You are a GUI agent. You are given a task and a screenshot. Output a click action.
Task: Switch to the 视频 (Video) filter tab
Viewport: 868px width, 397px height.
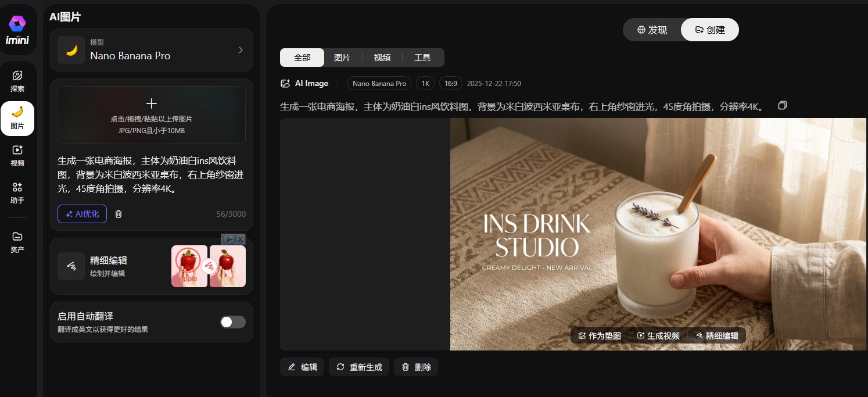[382, 58]
